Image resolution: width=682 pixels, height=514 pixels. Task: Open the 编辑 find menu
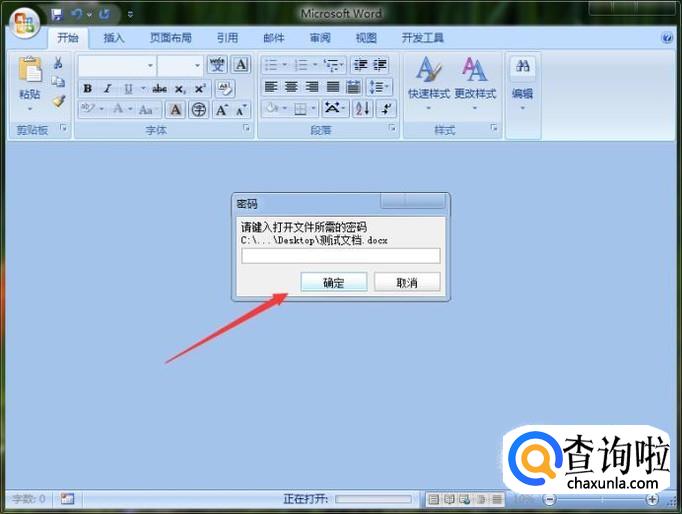pos(522,83)
